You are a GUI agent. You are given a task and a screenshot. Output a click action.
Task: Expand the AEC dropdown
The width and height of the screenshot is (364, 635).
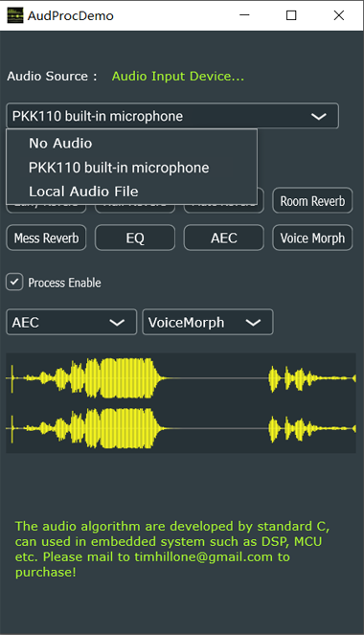coord(72,323)
